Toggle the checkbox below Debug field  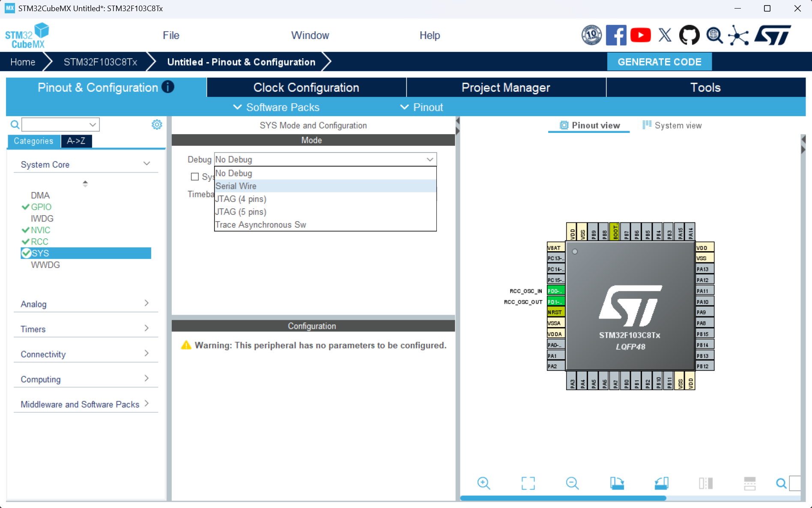click(x=195, y=177)
